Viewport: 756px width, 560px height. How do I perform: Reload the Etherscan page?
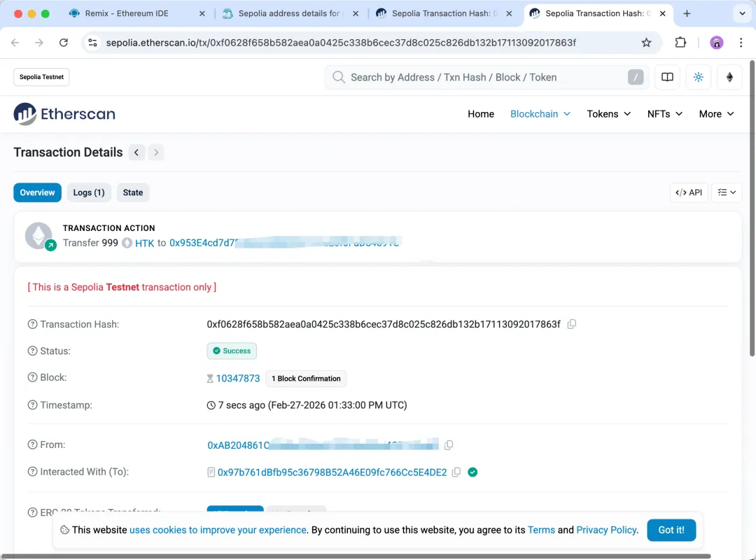(x=64, y=43)
